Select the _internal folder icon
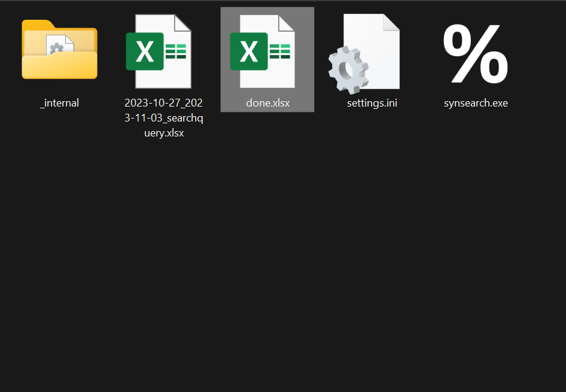Viewport: 566px width, 392px height. (60, 50)
